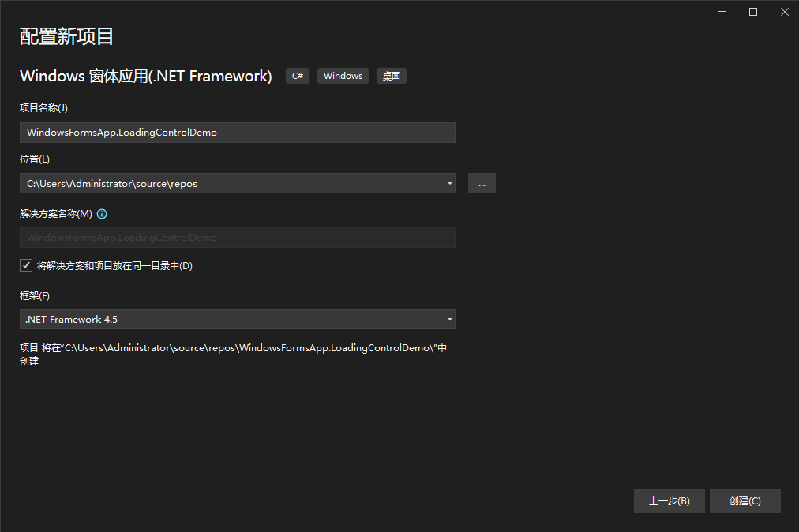Close the configure project dialog
This screenshot has height=532, width=799.
point(785,12)
